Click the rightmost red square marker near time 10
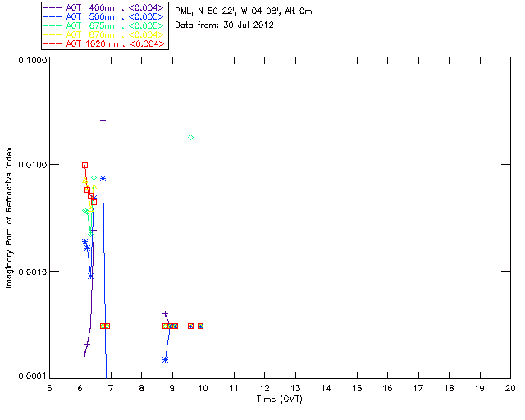The width and height of the screenshot is (525, 420). pyautogui.click(x=200, y=326)
